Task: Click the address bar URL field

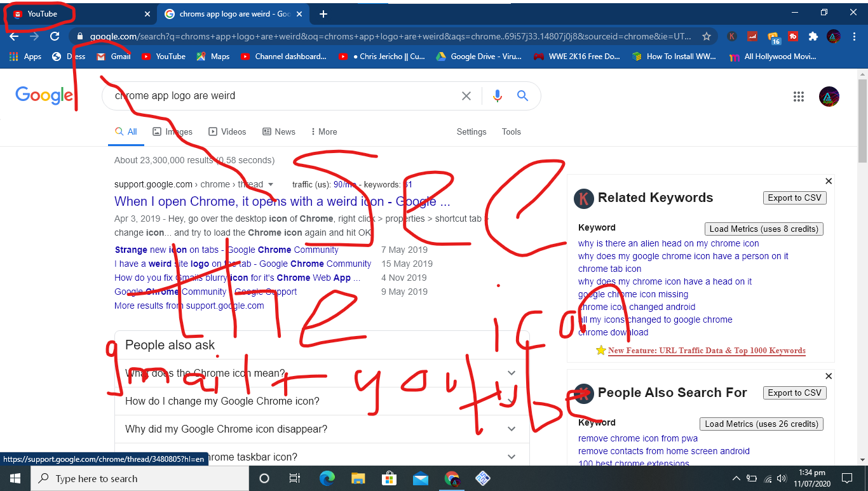Action: point(391,37)
